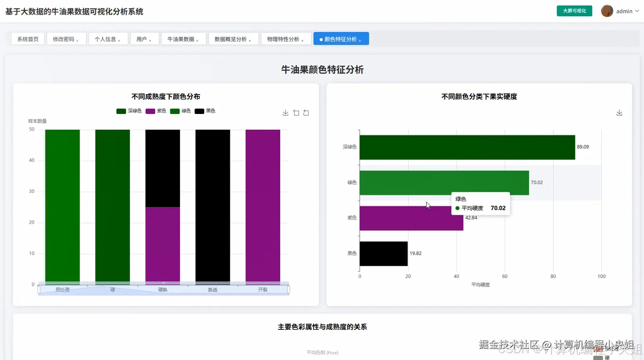This screenshot has height=360, width=644.
Task: Toggle the 黑色 legend series
Action: point(205,111)
